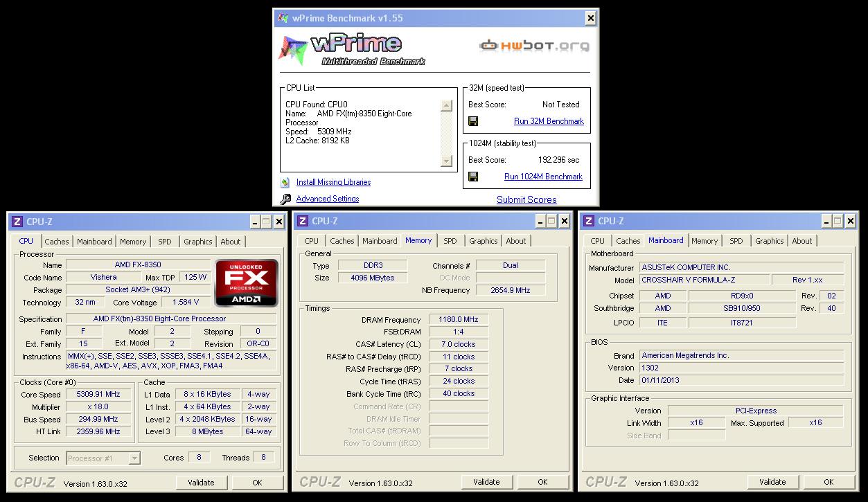Click the 192.296 sec best score
The width and height of the screenshot is (868, 502).
(559, 160)
